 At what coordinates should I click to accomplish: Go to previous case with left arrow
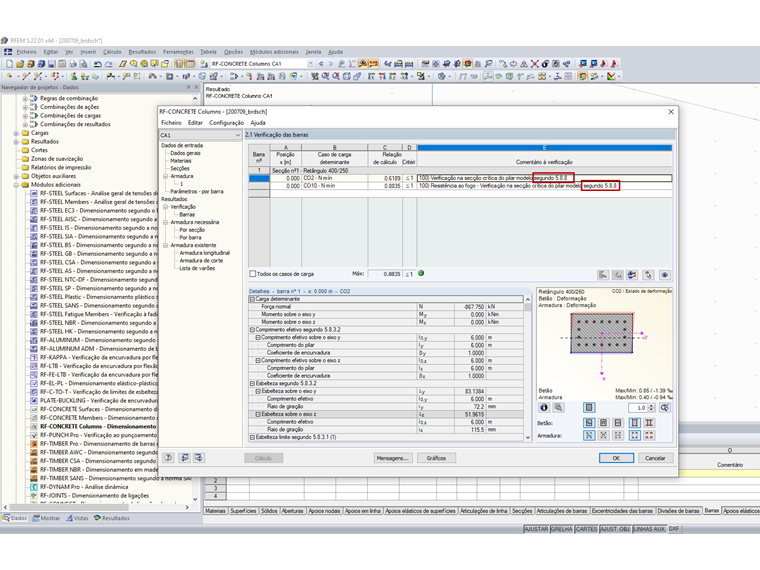click(x=321, y=63)
